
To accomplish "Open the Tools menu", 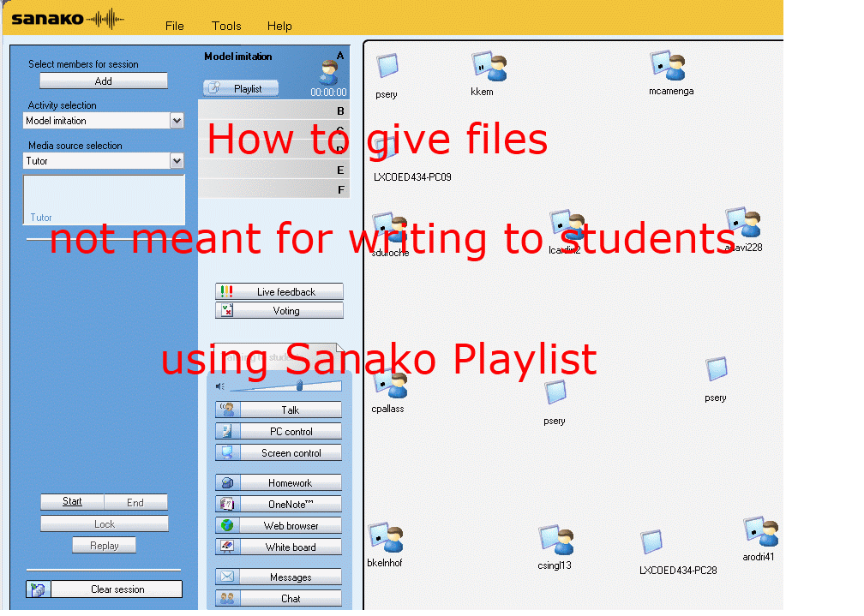I will [226, 26].
